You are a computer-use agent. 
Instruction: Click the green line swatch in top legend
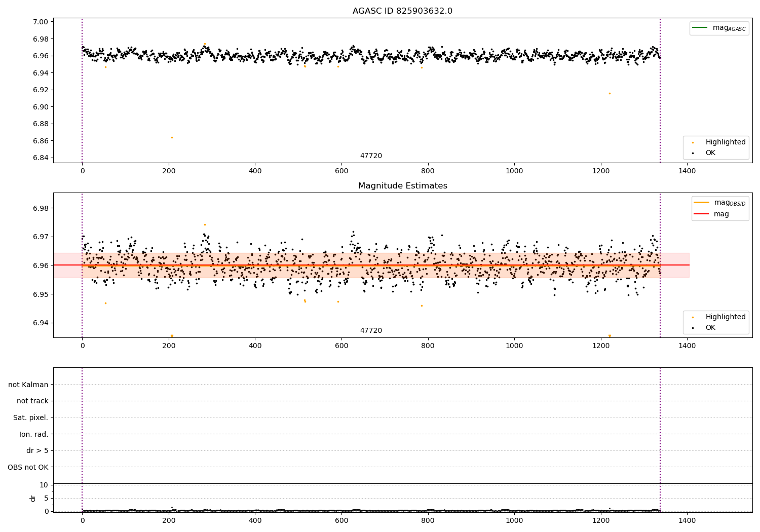pyautogui.click(x=700, y=28)
